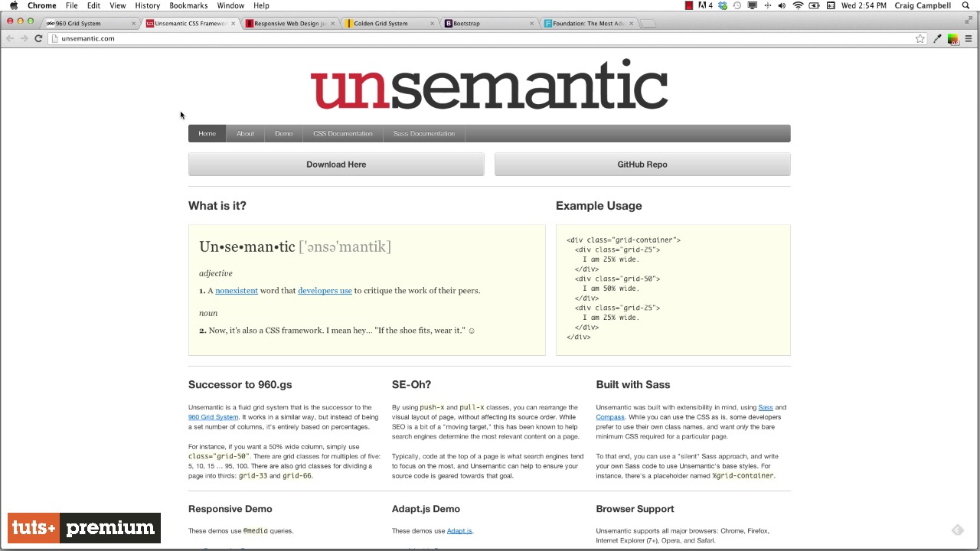Click the page icon beside the URL

coord(54,38)
